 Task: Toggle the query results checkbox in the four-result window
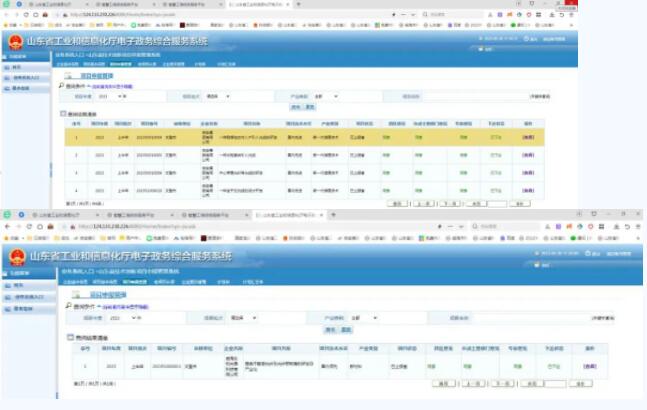coord(63,113)
